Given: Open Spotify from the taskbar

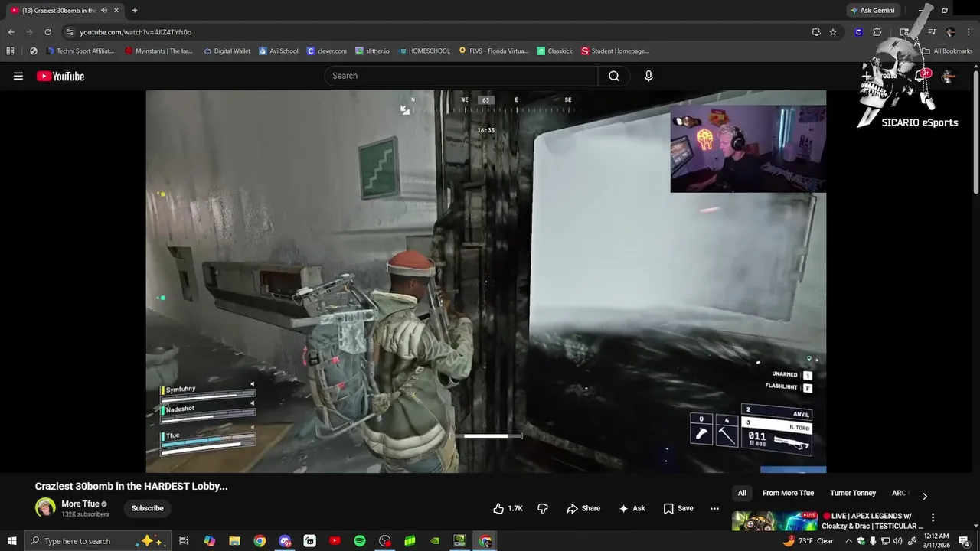Looking at the screenshot, I should tap(360, 541).
